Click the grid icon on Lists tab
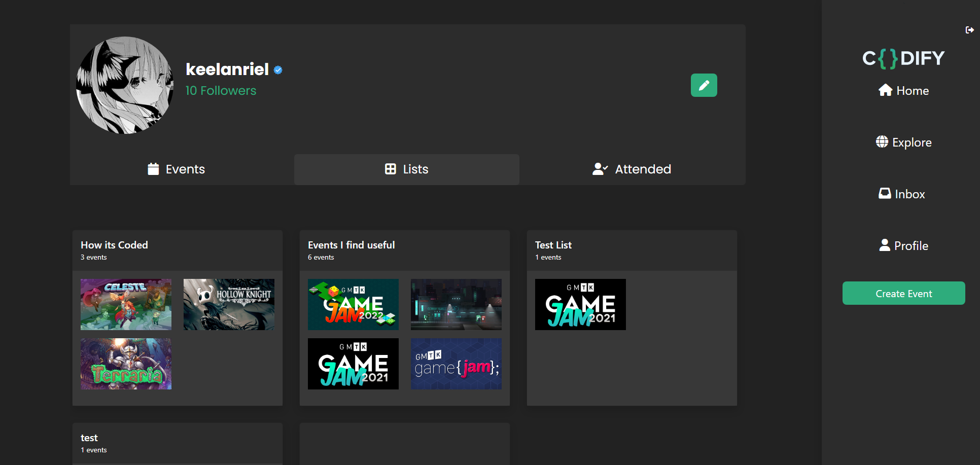Image resolution: width=980 pixels, height=465 pixels. coord(391,169)
